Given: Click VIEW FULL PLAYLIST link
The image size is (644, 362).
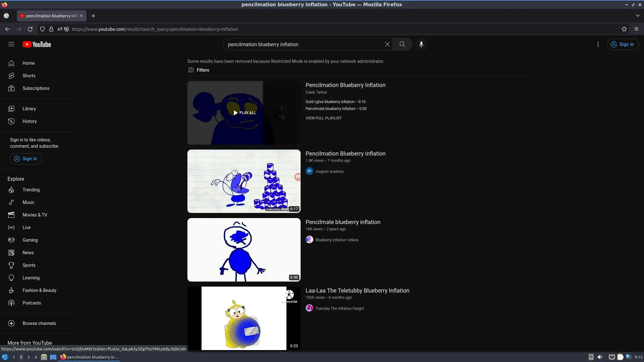Looking at the screenshot, I should pos(323,118).
